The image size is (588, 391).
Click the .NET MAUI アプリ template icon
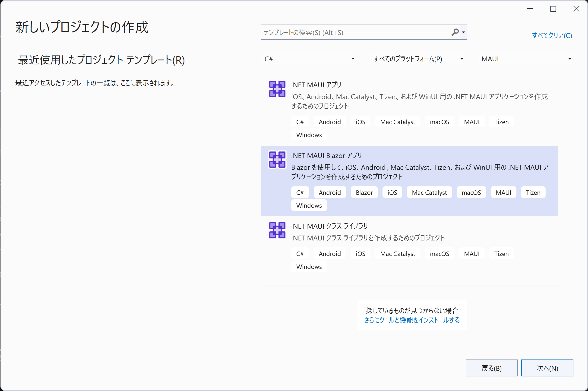277,89
